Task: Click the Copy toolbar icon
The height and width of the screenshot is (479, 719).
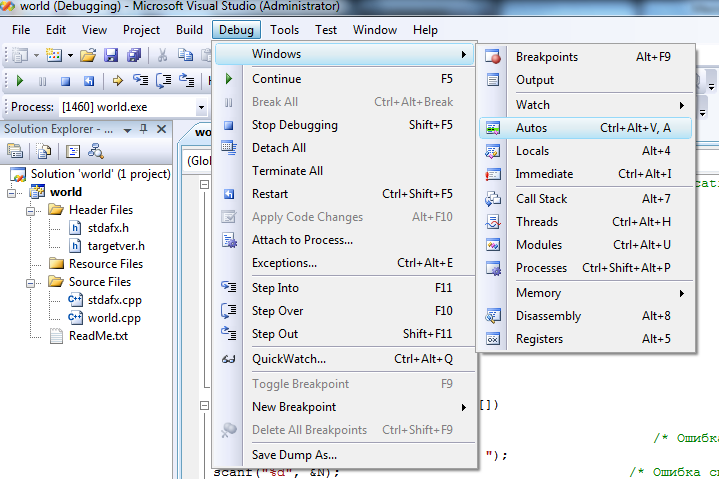Action: (x=185, y=55)
